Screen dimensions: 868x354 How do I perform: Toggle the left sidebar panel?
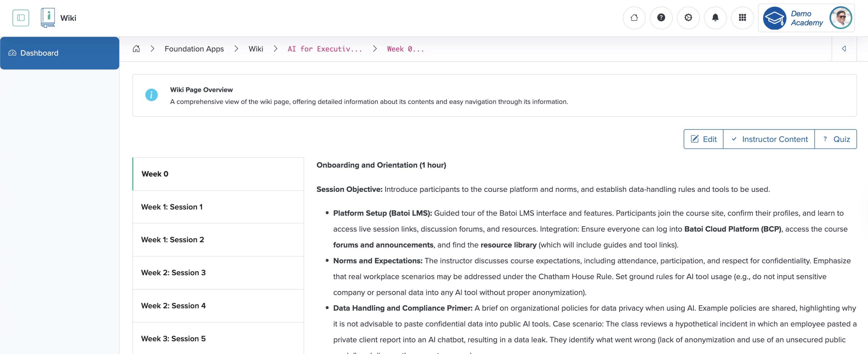tap(21, 17)
